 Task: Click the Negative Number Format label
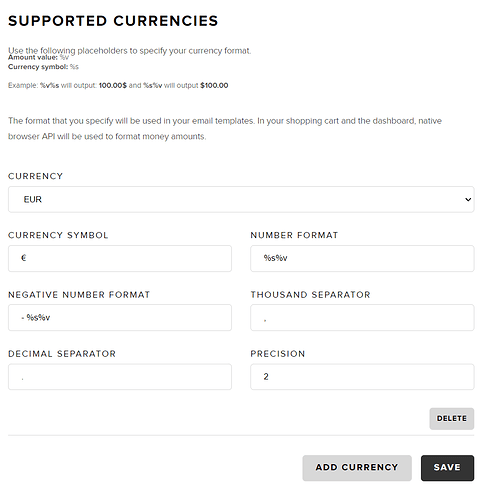pos(79,294)
